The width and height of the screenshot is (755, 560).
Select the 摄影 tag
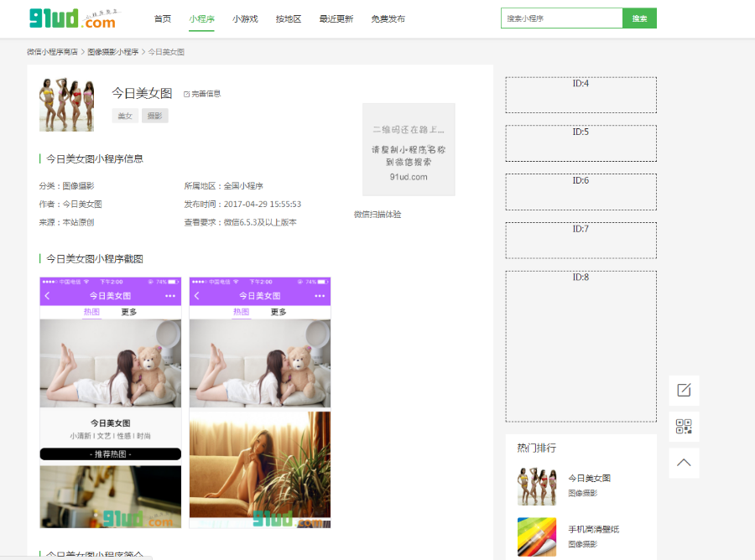tap(154, 116)
